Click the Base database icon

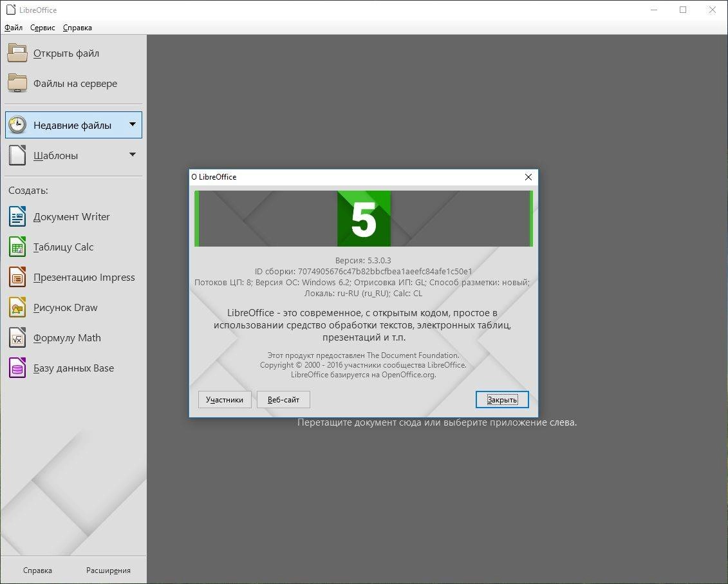[x=17, y=368]
